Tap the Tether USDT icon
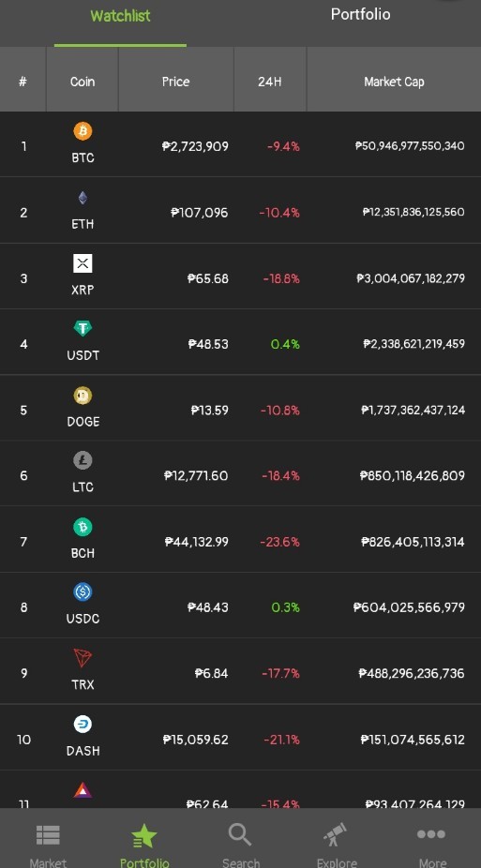Screen dimensions: 481x868 83,329
